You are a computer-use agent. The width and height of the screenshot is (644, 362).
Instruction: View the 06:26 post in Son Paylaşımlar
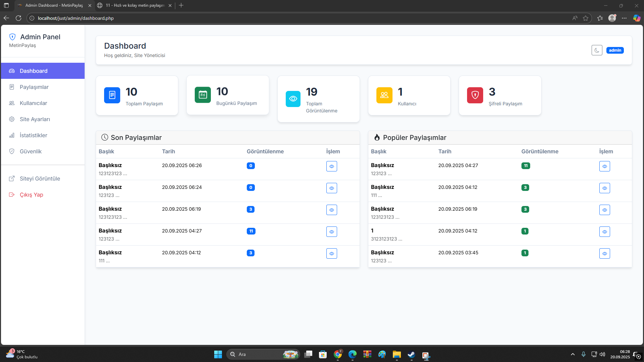[x=331, y=166]
